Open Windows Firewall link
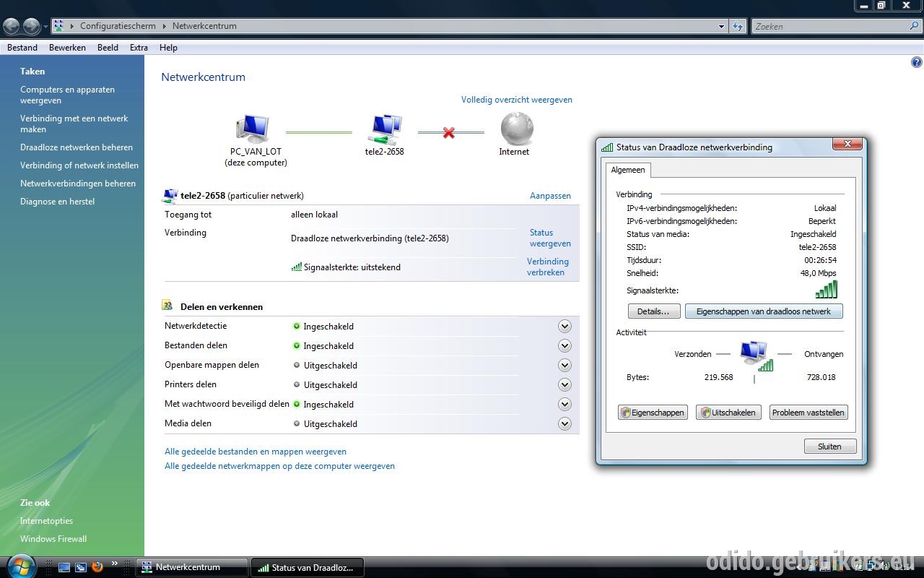This screenshot has width=924, height=578. [53, 539]
